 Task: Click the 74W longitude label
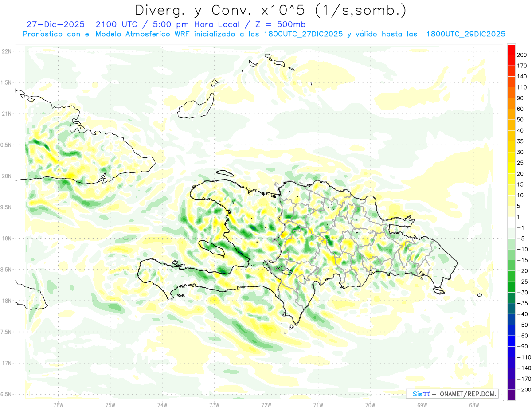(162, 405)
